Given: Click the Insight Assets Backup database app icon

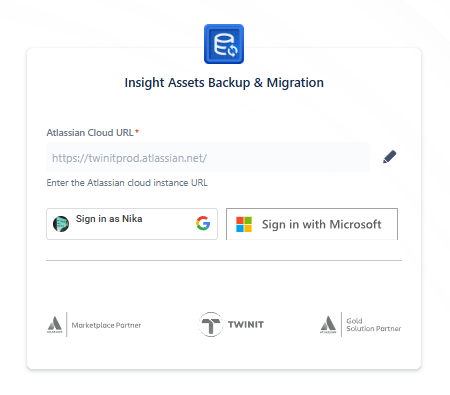Looking at the screenshot, I should (224, 44).
